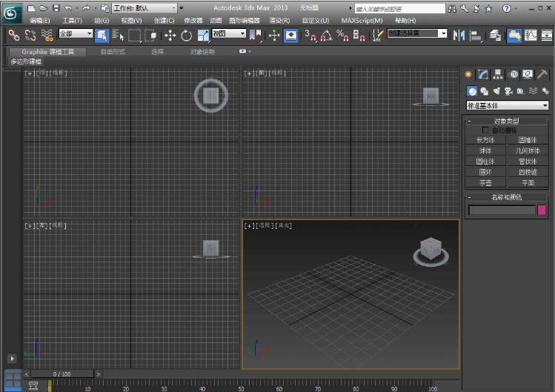555x392 pixels.
Task: Switch to Lights creation category
Action: coord(496,91)
